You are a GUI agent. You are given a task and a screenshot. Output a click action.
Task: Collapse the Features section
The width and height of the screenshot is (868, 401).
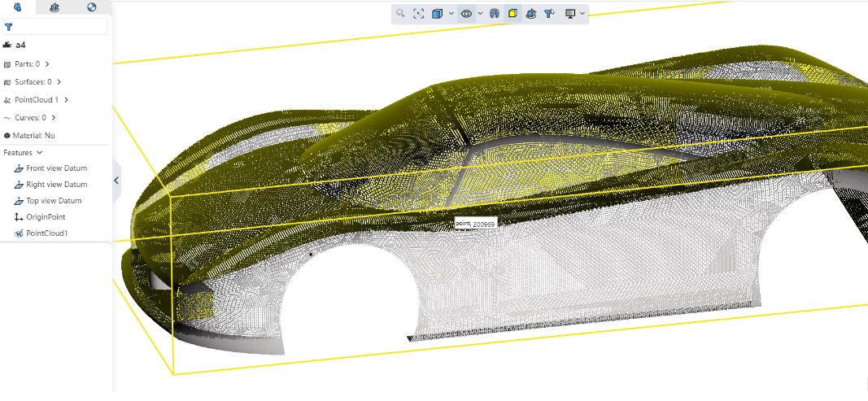39,152
